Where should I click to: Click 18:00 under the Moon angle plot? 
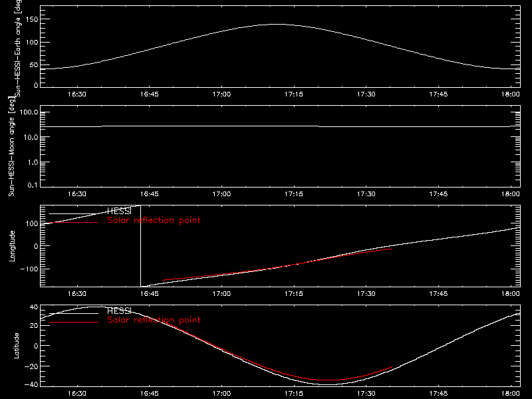click(511, 194)
